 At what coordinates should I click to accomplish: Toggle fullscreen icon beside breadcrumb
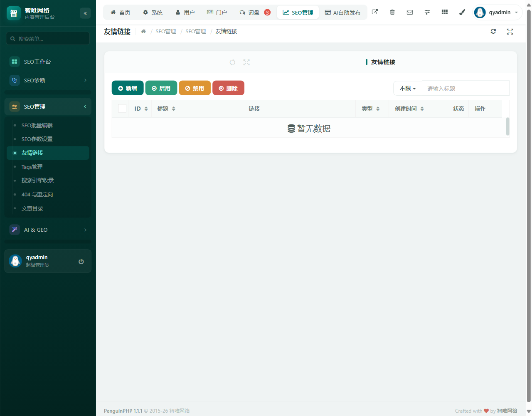pyautogui.click(x=510, y=32)
